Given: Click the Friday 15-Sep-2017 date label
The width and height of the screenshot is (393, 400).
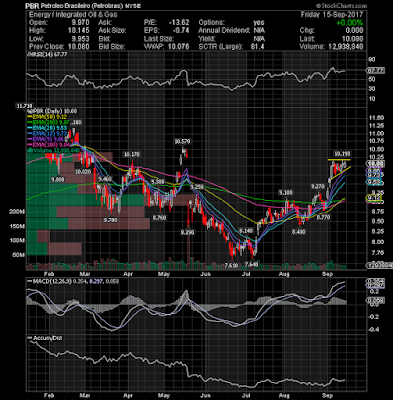Looking at the screenshot, I should (x=332, y=14).
